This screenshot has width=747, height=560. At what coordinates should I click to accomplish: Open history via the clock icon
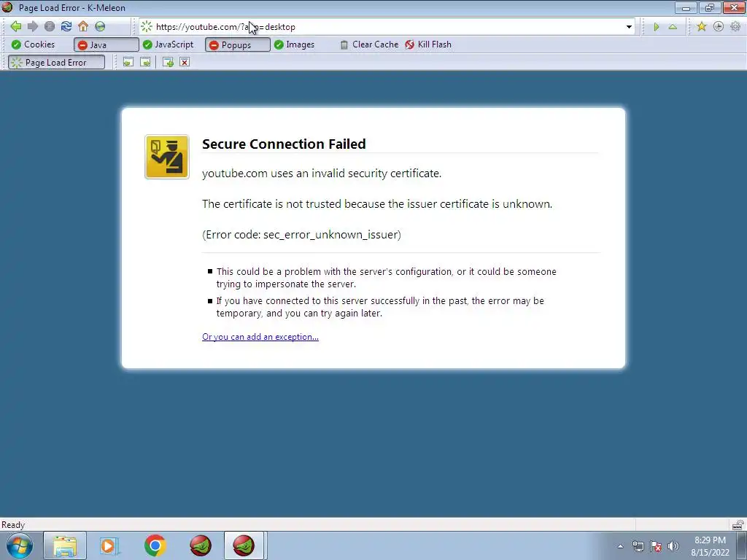[719, 27]
